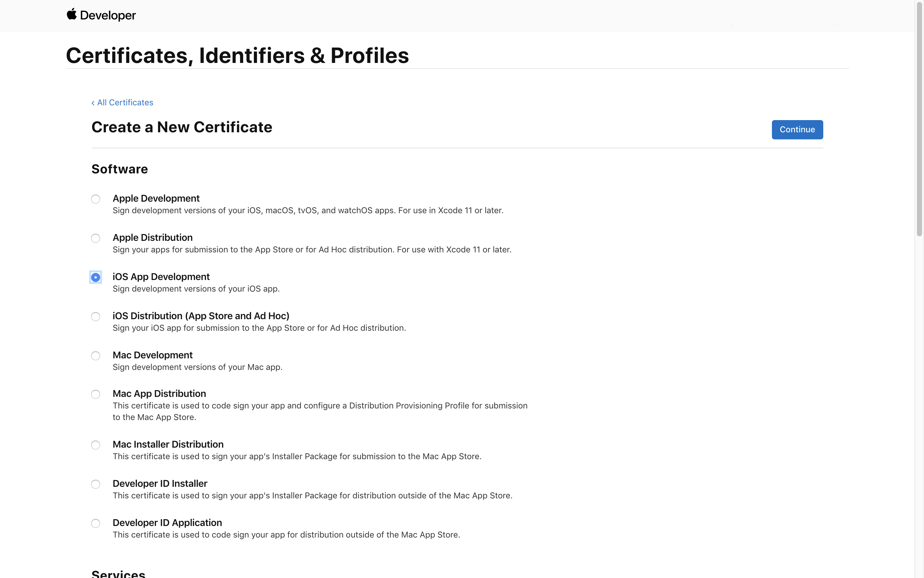Viewport: 924px width, 578px height.
Task: Click the 'Apple Distribution' option label
Action: 152,237
